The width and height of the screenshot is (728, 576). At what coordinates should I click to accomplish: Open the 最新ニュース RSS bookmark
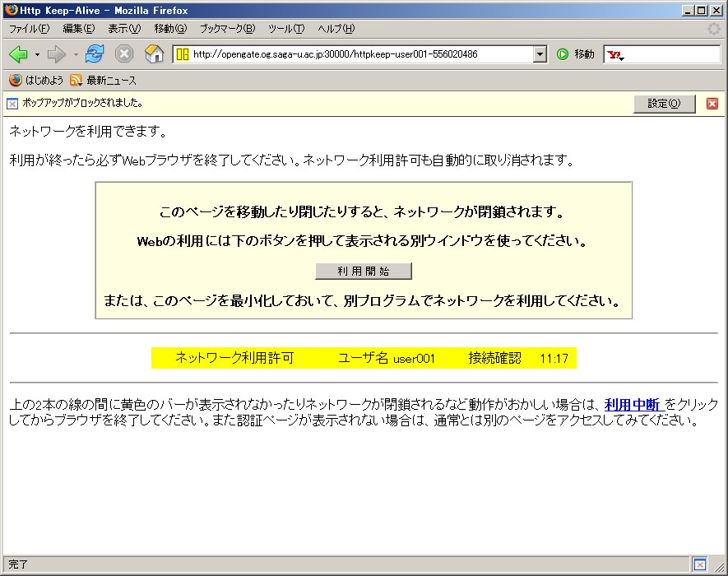103,81
